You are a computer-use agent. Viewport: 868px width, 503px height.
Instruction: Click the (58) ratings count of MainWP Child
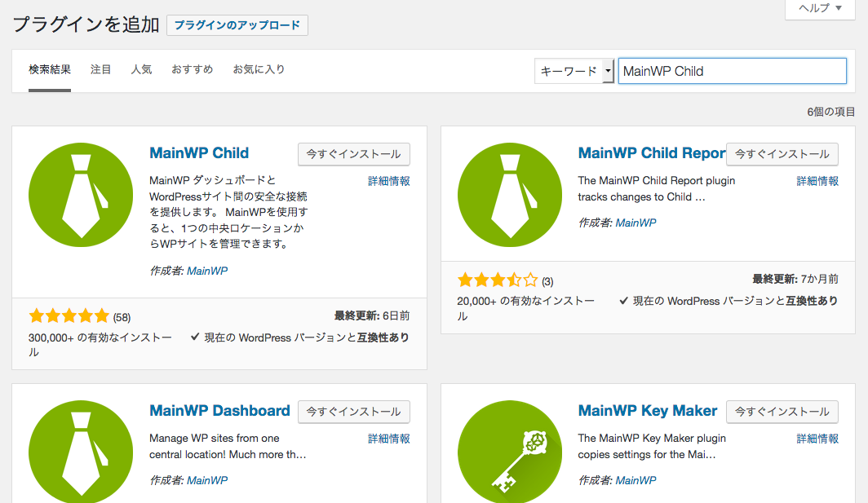(122, 318)
